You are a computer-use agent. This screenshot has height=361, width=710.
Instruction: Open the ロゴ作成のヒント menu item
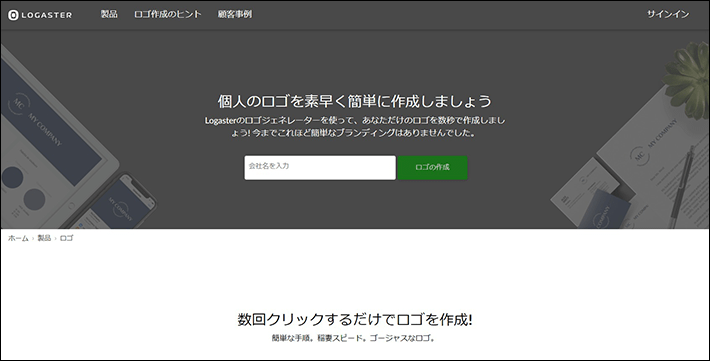pos(168,14)
